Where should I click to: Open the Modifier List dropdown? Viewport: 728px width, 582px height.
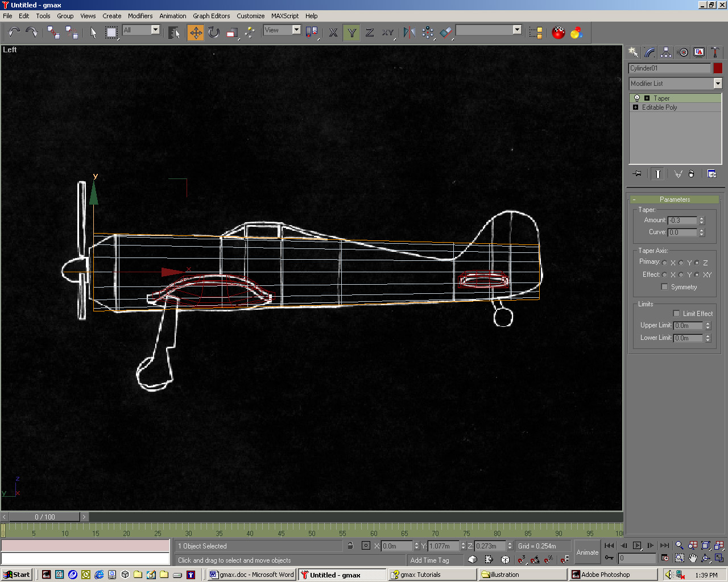[x=717, y=84]
